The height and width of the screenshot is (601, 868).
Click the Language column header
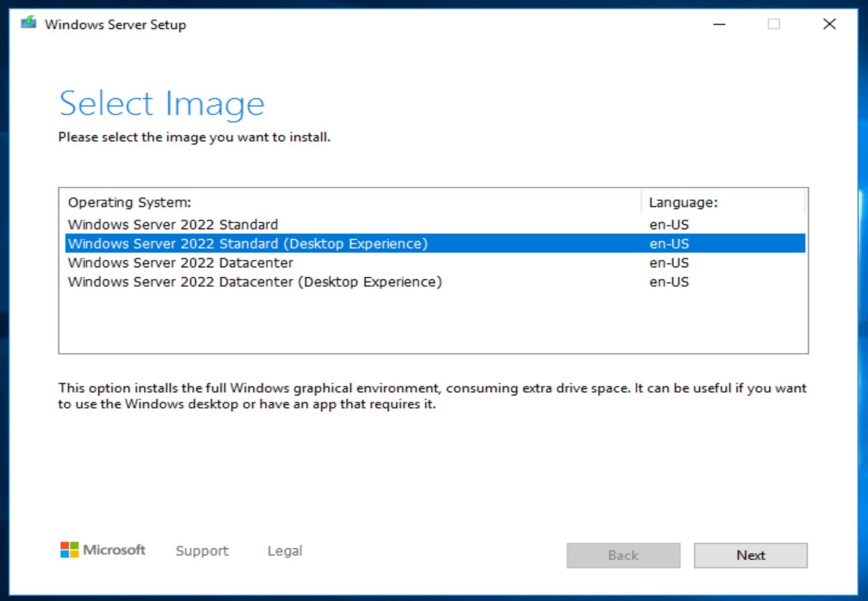[684, 203]
